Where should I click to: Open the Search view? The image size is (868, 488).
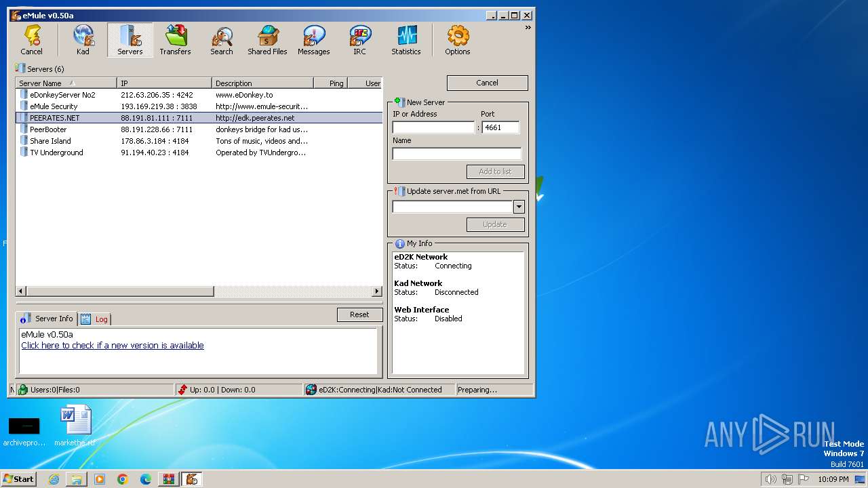click(x=221, y=40)
